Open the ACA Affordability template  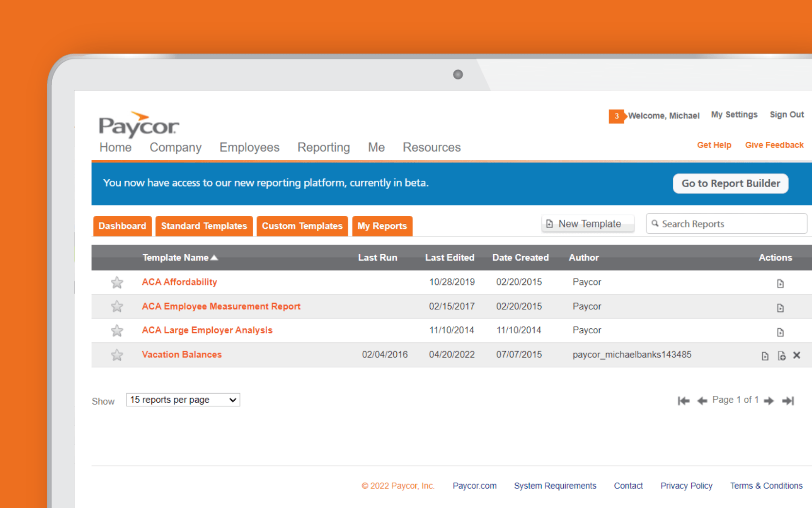[179, 282]
